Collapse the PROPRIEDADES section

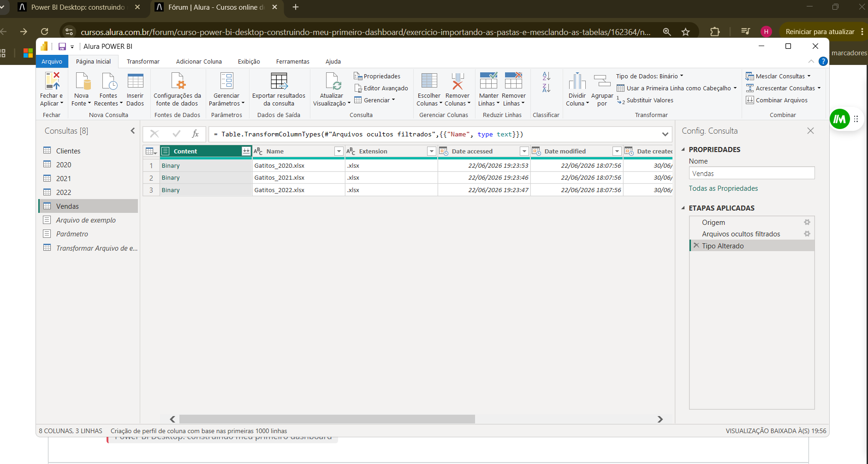[683, 149]
